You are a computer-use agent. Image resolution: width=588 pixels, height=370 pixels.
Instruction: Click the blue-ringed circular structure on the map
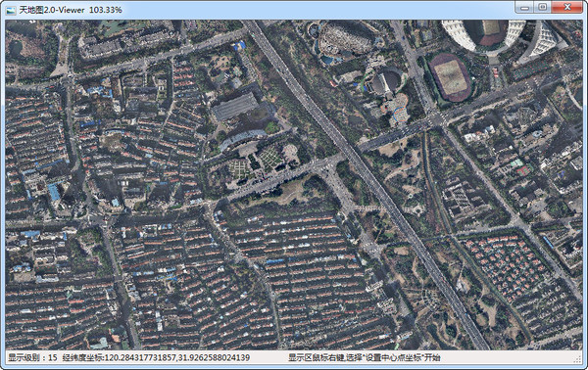(x=400, y=115)
